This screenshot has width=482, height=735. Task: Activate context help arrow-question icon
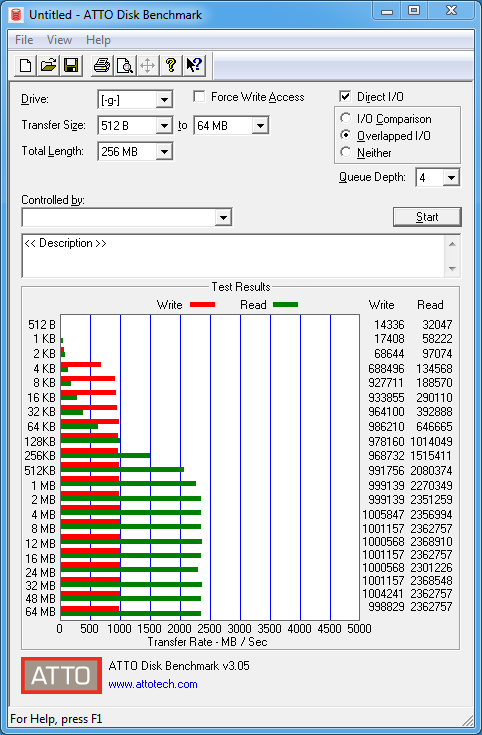(194, 65)
